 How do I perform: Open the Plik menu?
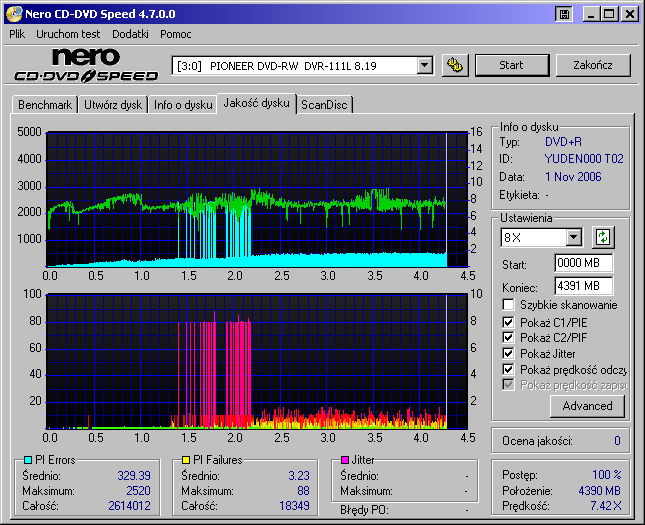(x=17, y=34)
